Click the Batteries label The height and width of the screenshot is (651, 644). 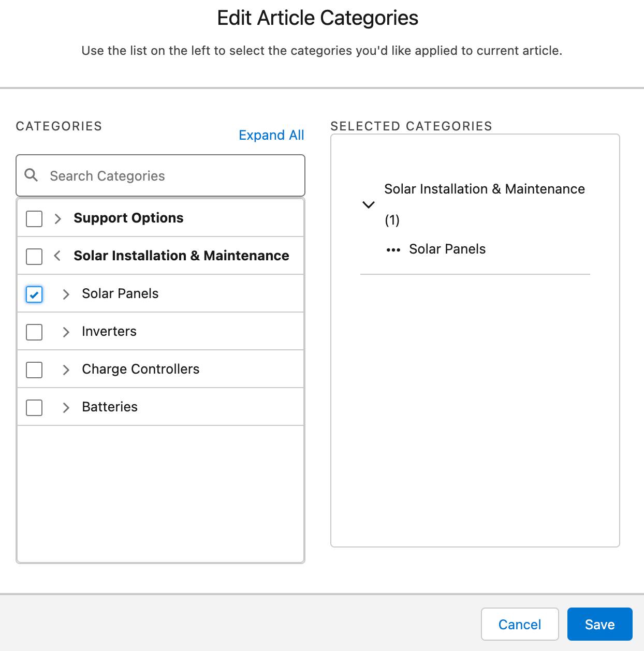coord(110,407)
